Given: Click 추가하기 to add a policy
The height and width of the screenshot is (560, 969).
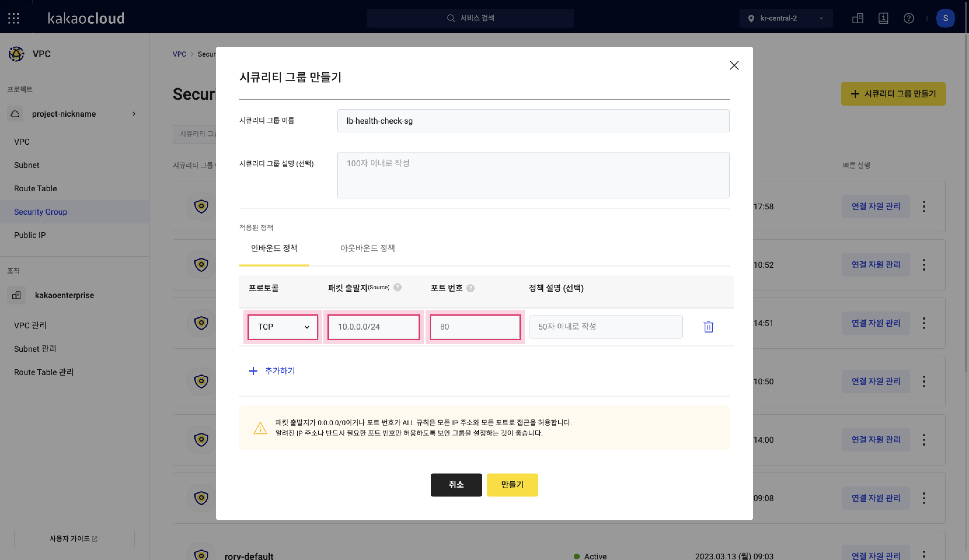Looking at the screenshot, I should pos(272,371).
